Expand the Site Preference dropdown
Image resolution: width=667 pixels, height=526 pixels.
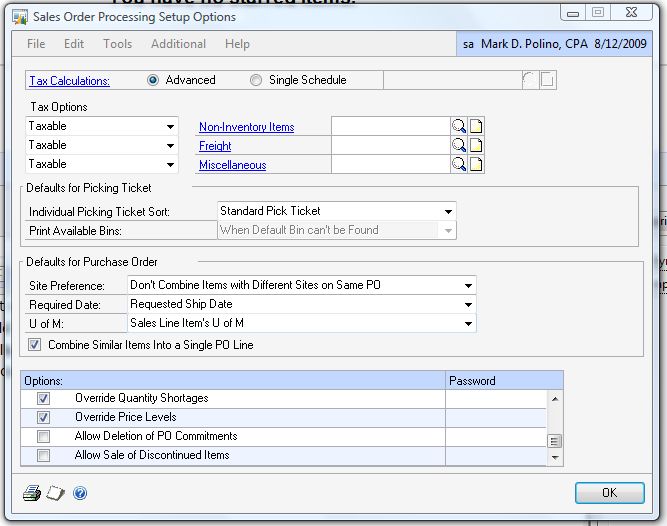467,285
